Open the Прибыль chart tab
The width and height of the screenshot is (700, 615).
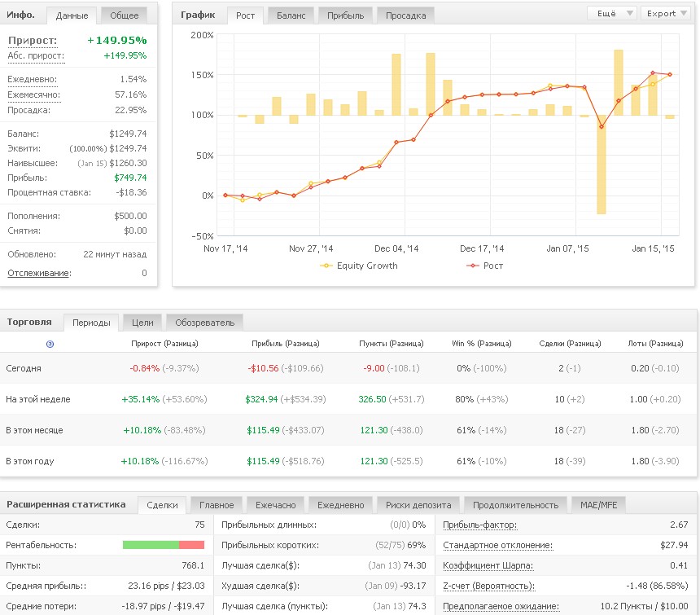click(x=346, y=15)
